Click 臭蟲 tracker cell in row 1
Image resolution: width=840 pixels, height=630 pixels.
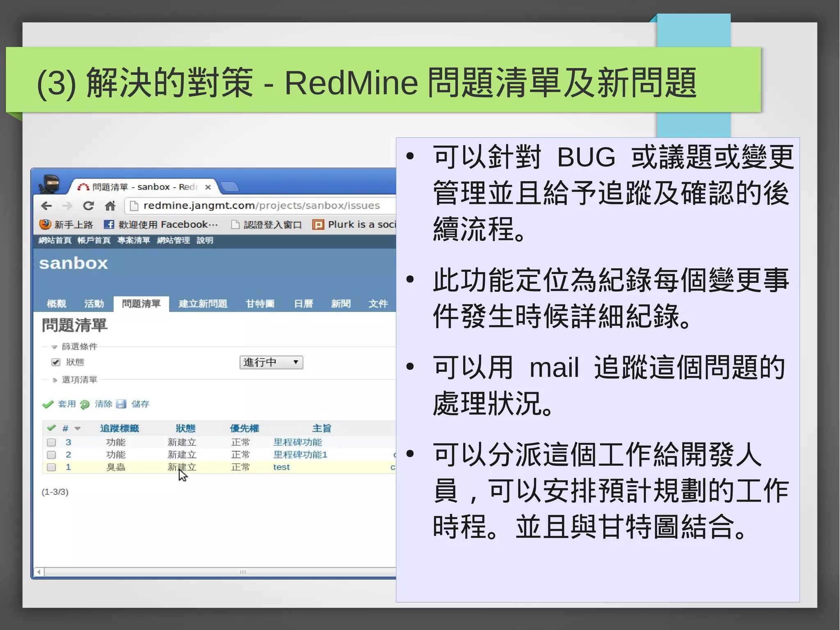tap(116, 467)
